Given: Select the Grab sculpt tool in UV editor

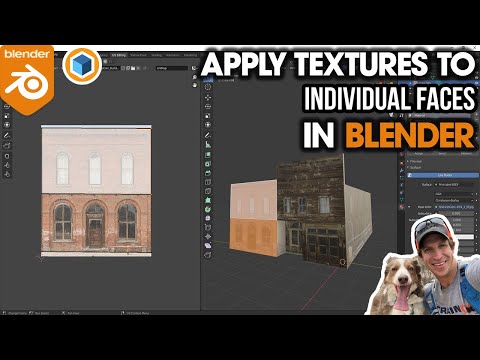Looking at the screenshot, I should [x=7, y=156].
